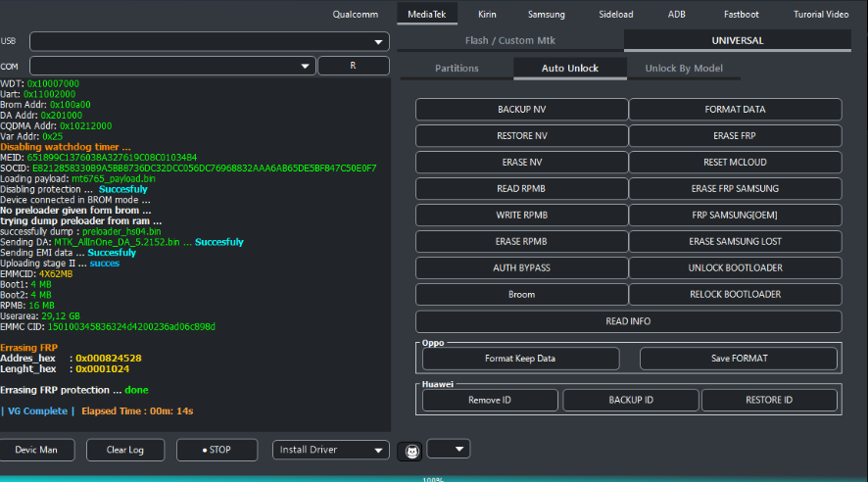Screen dimensions: 868x482
Task: Click 'RPMB: 16 MB' log line
Action: 27,306
